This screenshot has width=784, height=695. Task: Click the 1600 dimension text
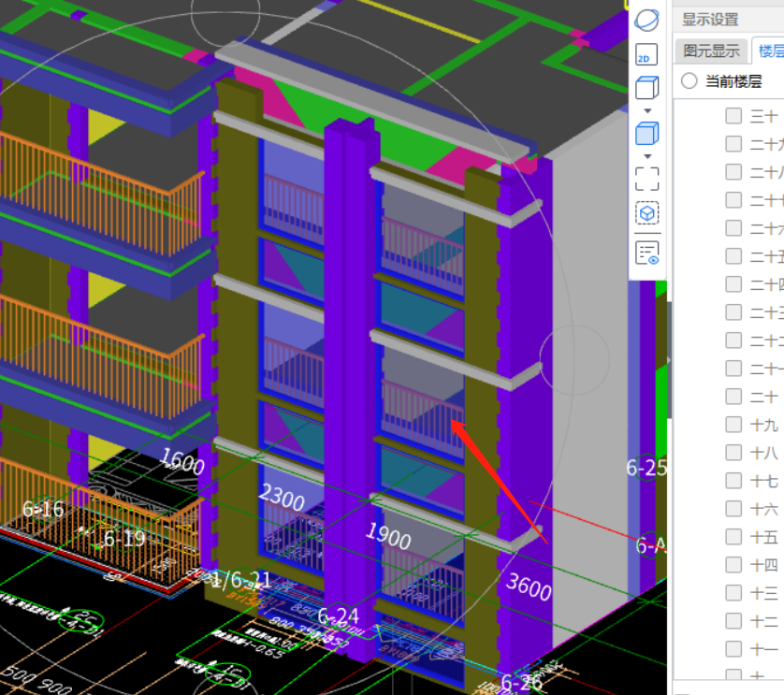pyautogui.click(x=182, y=461)
